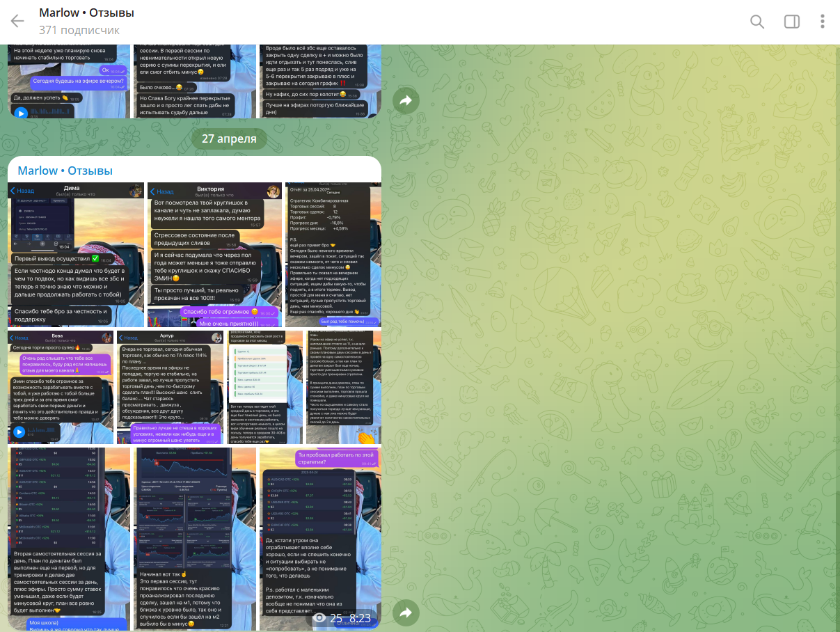Image resolution: width=840 pixels, height=632 pixels.
Task: Open the Артур chat screenshot thumbnail
Action: click(169, 387)
